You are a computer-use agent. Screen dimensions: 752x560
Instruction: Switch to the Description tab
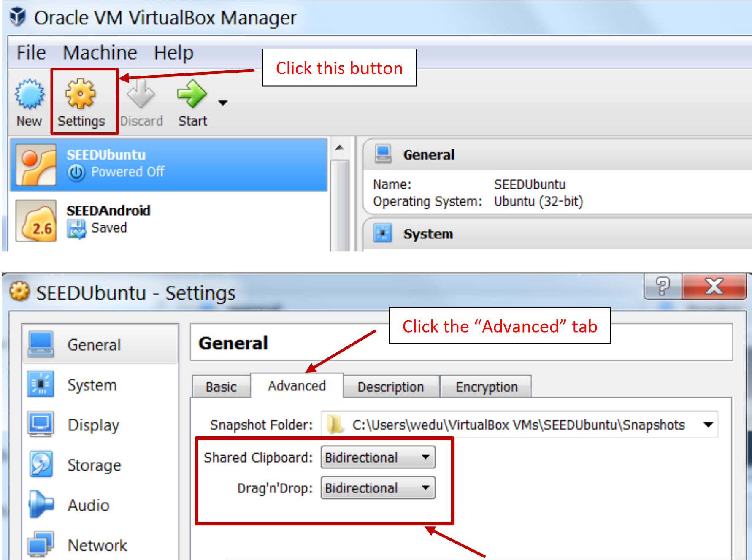(391, 387)
